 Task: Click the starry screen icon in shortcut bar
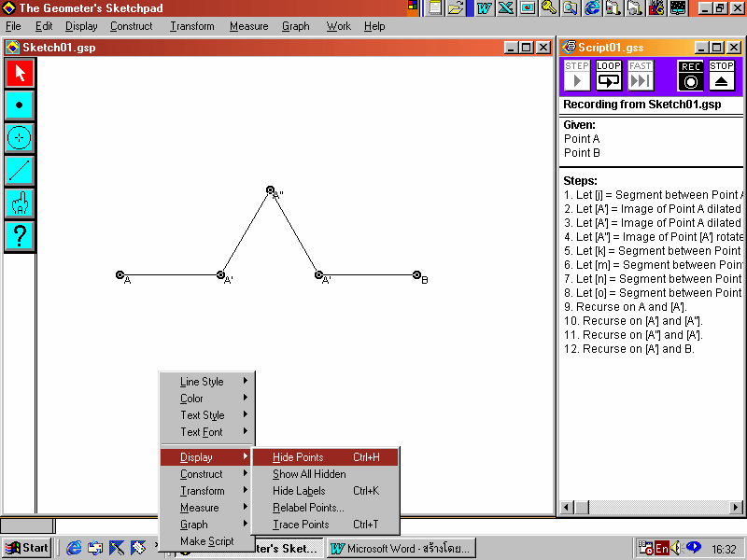(x=678, y=7)
